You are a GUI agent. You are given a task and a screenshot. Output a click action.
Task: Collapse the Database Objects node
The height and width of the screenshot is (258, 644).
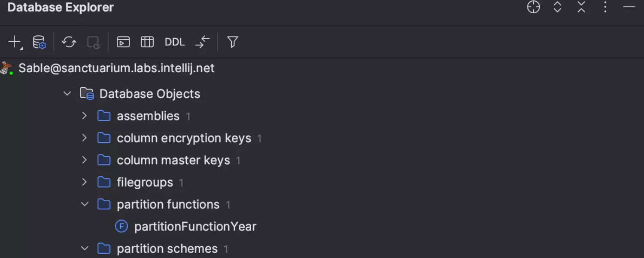(x=67, y=94)
